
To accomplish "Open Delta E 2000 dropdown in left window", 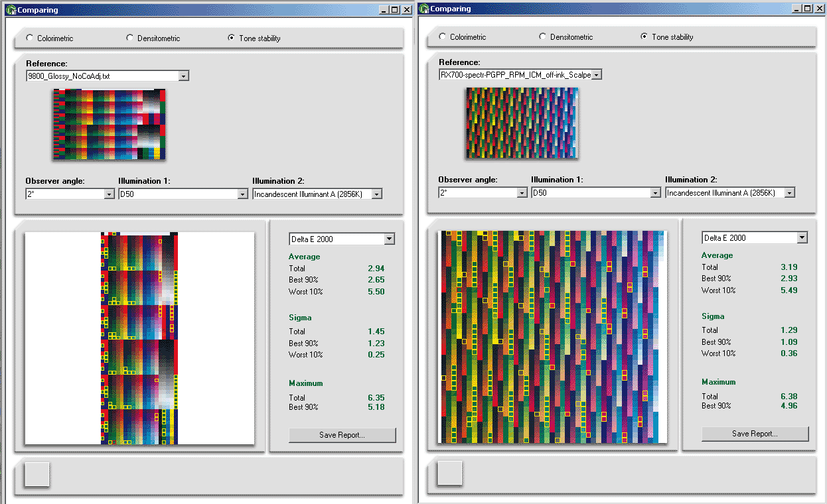I will [342, 239].
